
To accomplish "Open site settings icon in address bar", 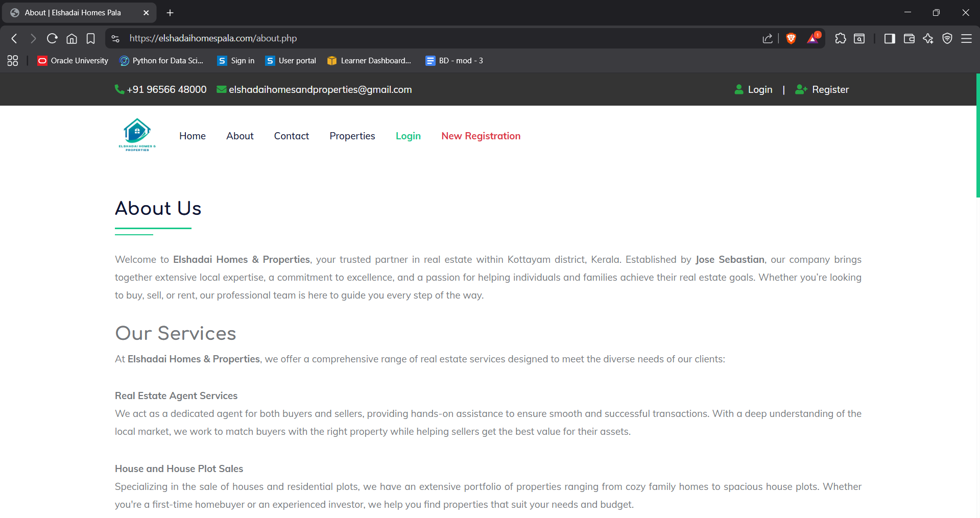I will 115,38.
